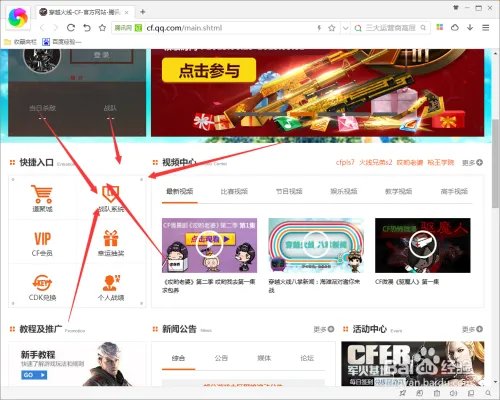This screenshot has height=400, width=500.
Task: Click the browser forward arrow
Action: [x=55, y=28]
